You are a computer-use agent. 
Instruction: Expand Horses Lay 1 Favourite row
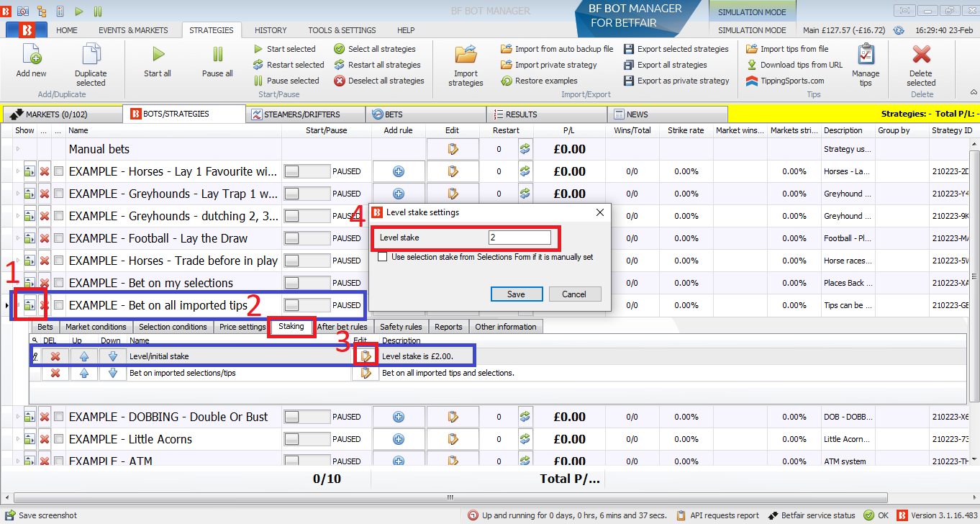pos(18,172)
